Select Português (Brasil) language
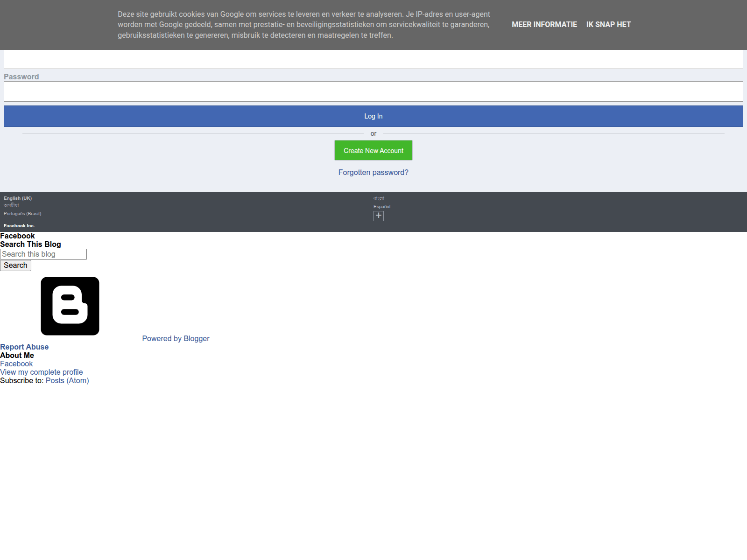This screenshot has height=560, width=747. 22,214
